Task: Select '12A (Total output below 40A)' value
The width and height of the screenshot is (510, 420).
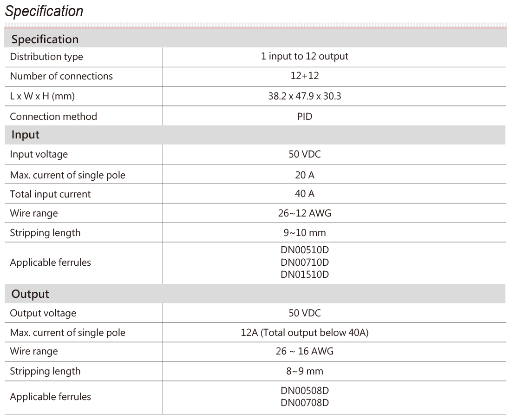Action: (304, 333)
